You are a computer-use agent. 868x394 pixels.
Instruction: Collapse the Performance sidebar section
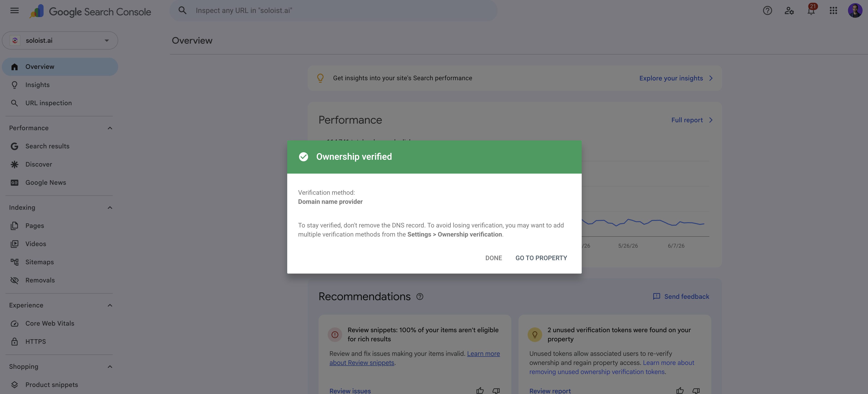click(x=110, y=128)
